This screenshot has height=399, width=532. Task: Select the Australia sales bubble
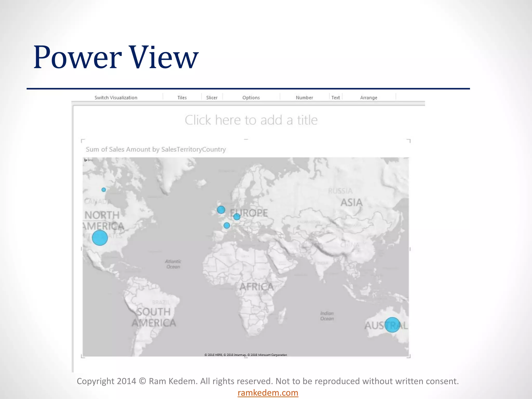click(392, 325)
